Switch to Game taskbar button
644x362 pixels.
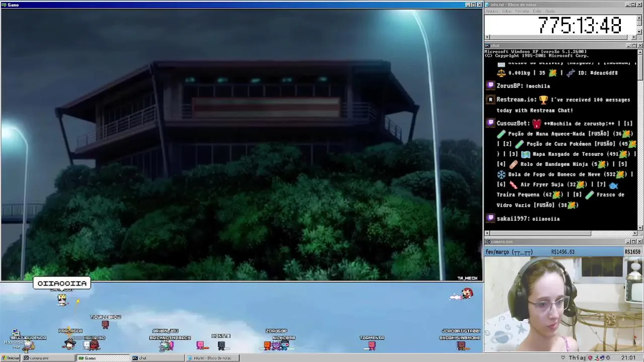click(103, 358)
